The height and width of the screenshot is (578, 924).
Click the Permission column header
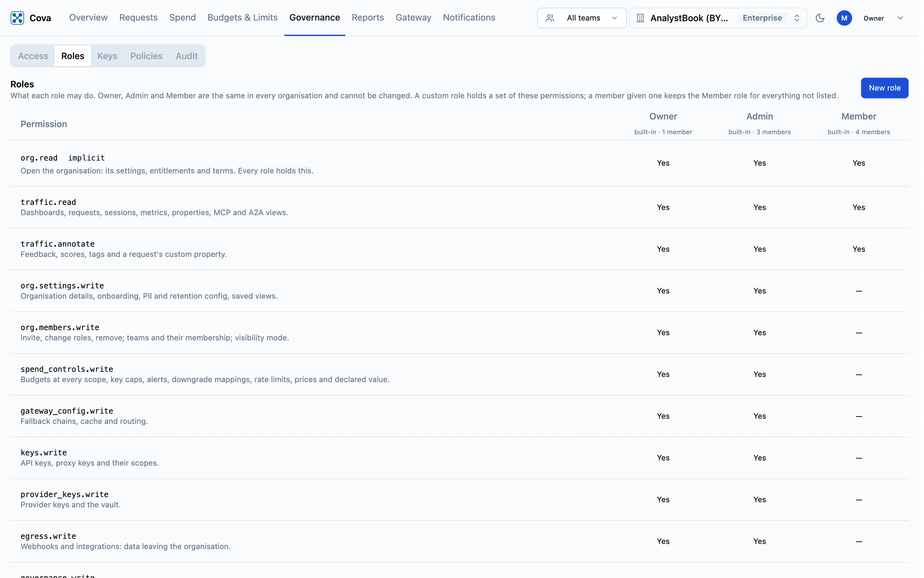[44, 124]
